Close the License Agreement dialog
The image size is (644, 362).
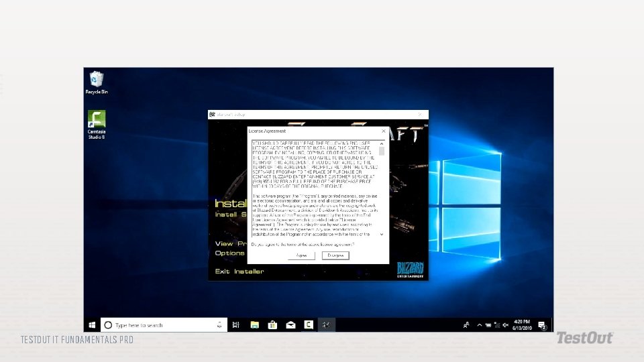point(384,131)
